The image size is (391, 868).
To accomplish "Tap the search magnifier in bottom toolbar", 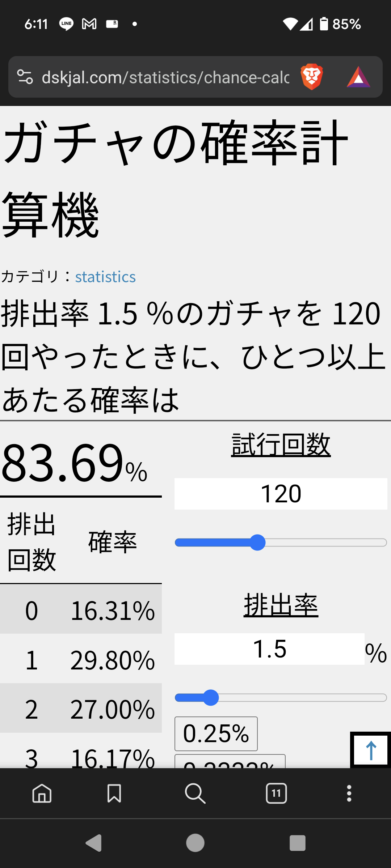I will 195,793.
